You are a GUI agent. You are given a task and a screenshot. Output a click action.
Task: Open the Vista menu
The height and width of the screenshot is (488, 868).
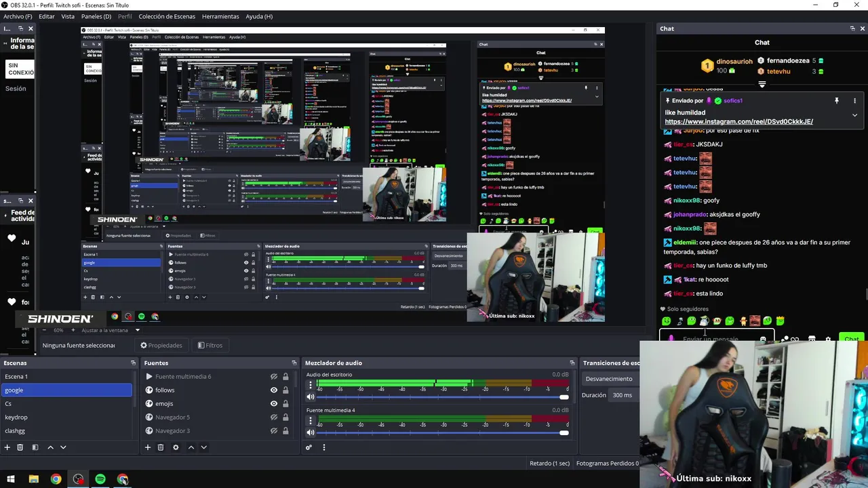pyautogui.click(x=68, y=16)
